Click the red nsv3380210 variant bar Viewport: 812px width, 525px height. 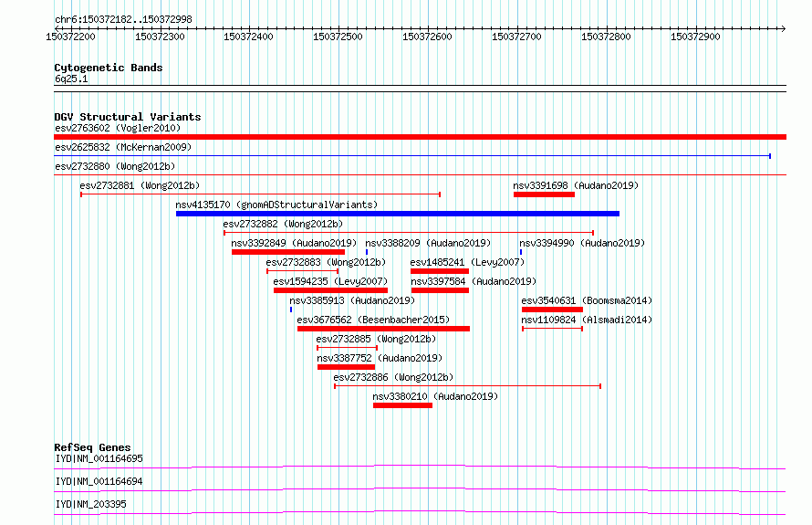pos(402,405)
